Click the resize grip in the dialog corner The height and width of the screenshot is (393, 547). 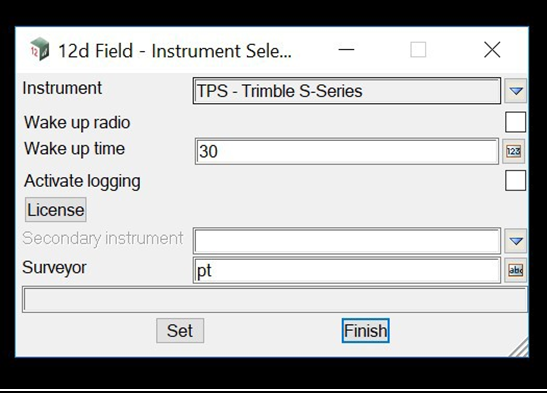519,348
